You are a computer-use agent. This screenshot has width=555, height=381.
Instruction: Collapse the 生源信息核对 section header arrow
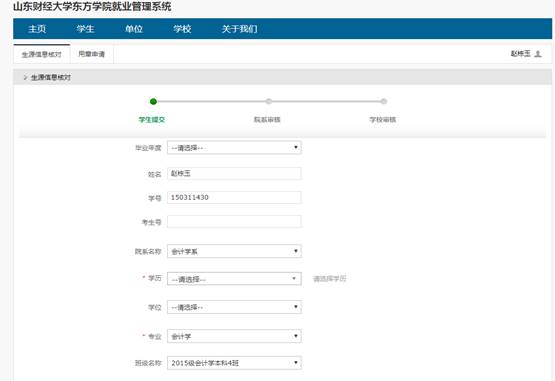[x=25, y=77]
